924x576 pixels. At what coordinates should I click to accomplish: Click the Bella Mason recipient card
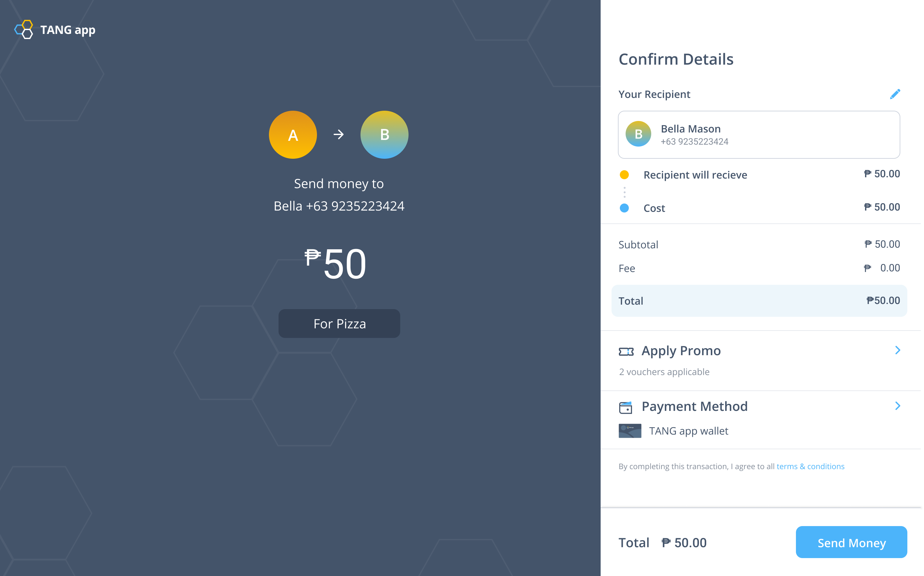tap(758, 134)
